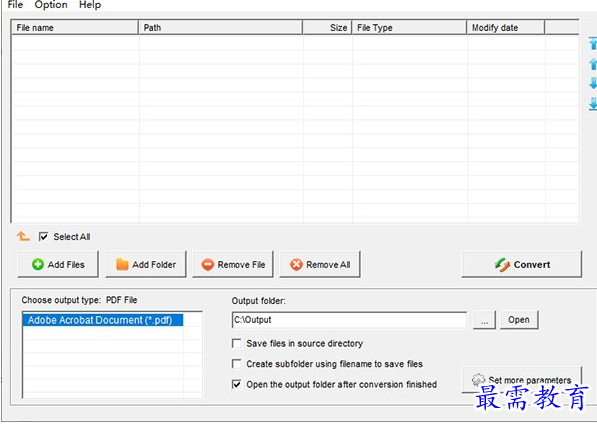
Task: Start conversion with the Convert button
Action: tap(522, 264)
